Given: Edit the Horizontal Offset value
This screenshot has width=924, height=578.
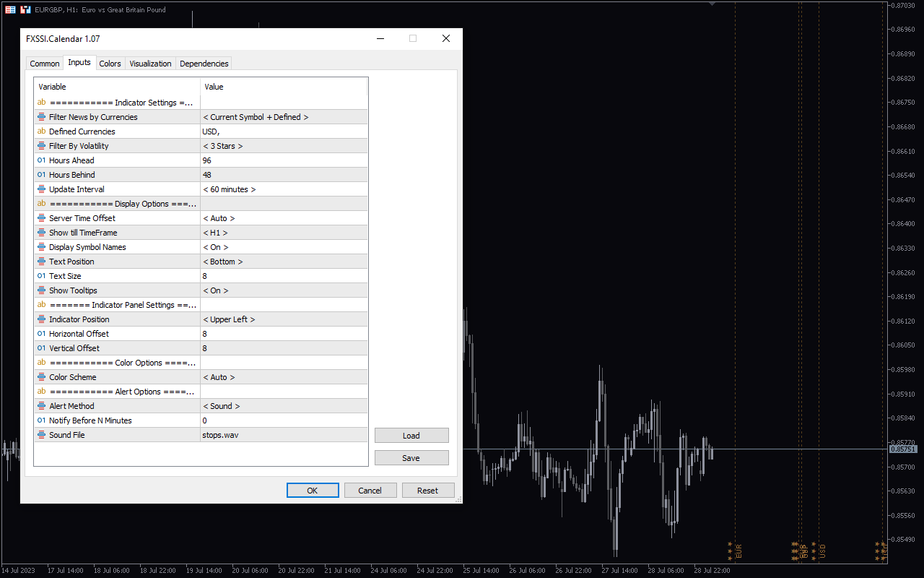Looking at the screenshot, I should click(x=284, y=334).
